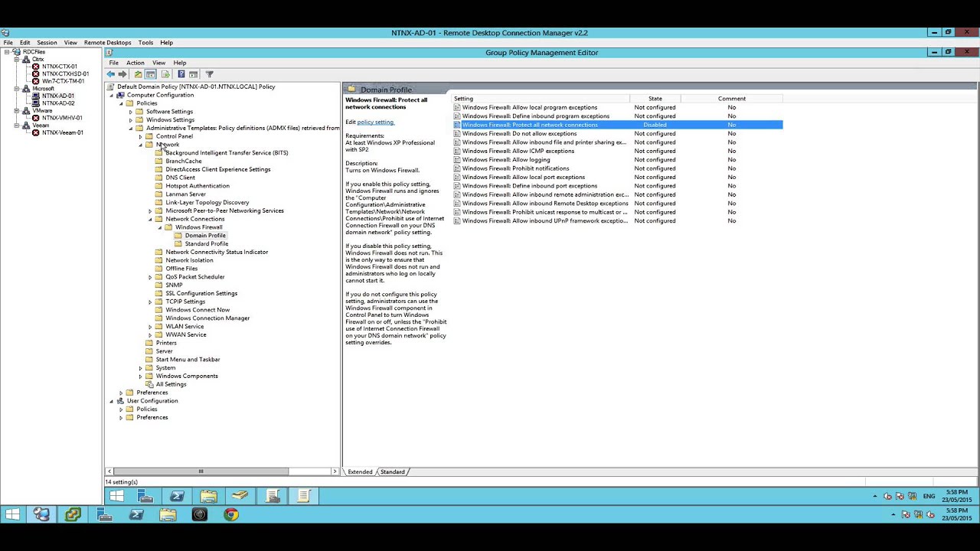Open File Explorer on inner remote taskbar

[208, 496]
